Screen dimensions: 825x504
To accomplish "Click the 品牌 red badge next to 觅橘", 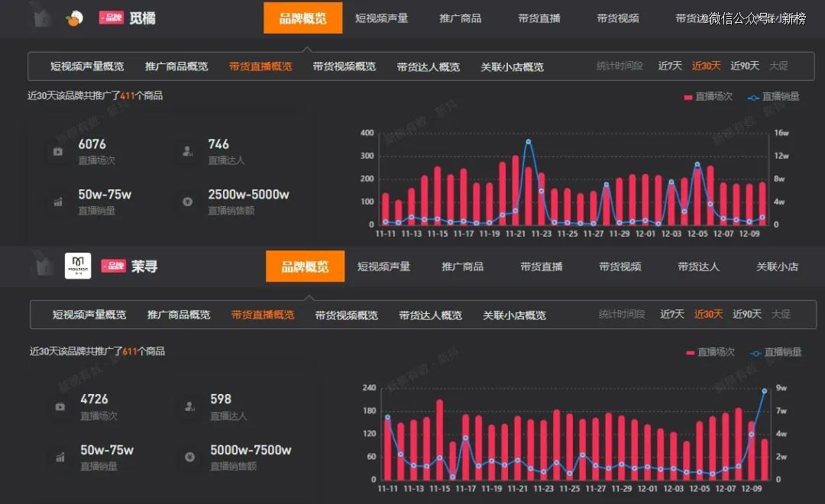I will point(112,17).
